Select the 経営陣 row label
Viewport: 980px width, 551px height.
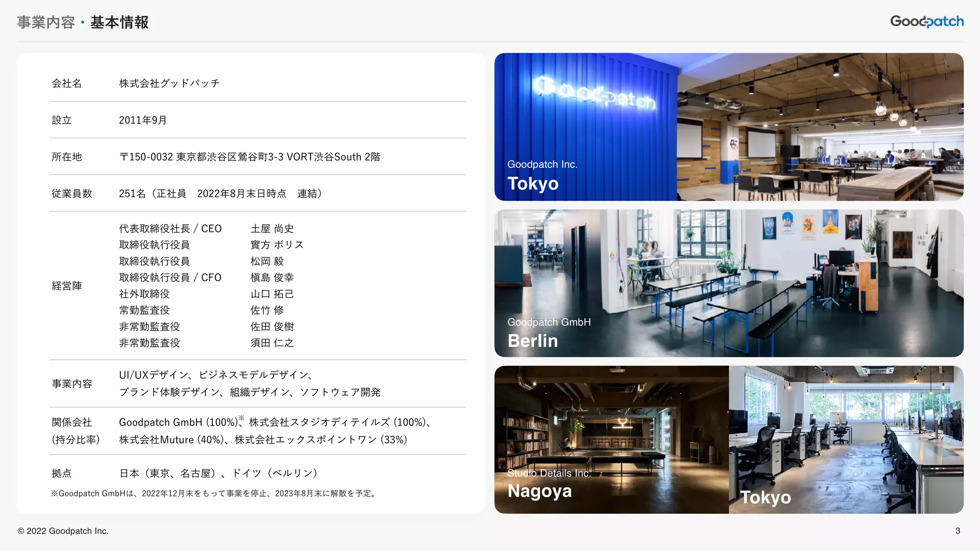[67, 286]
